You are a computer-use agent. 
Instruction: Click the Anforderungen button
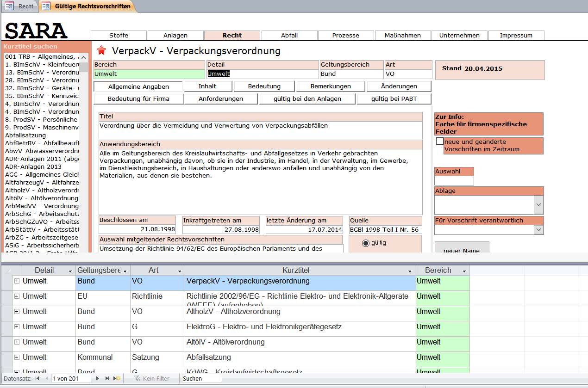coord(221,99)
